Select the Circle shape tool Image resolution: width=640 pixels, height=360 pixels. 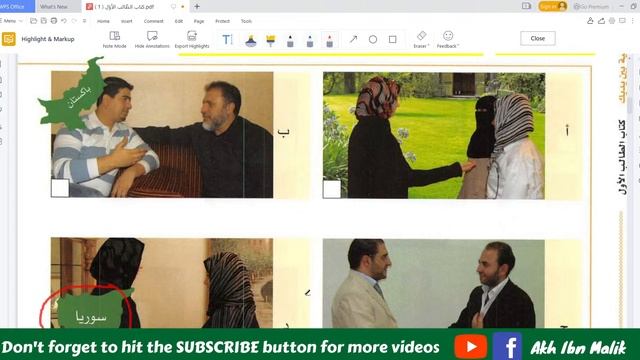click(x=373, y=40)
